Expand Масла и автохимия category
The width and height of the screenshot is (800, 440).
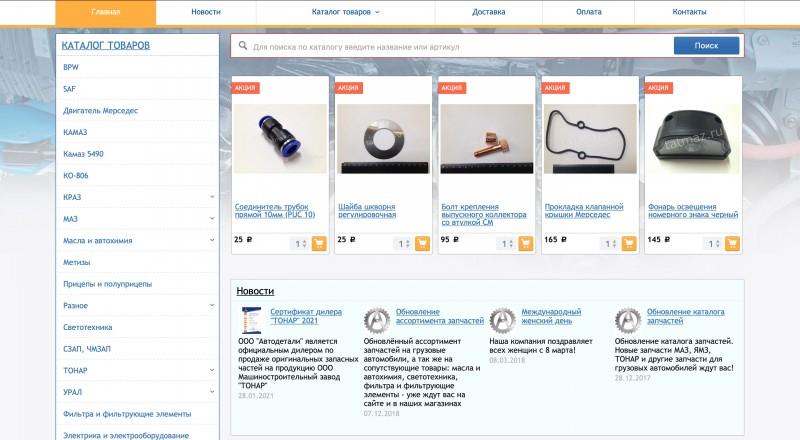[x=212, y=240]
